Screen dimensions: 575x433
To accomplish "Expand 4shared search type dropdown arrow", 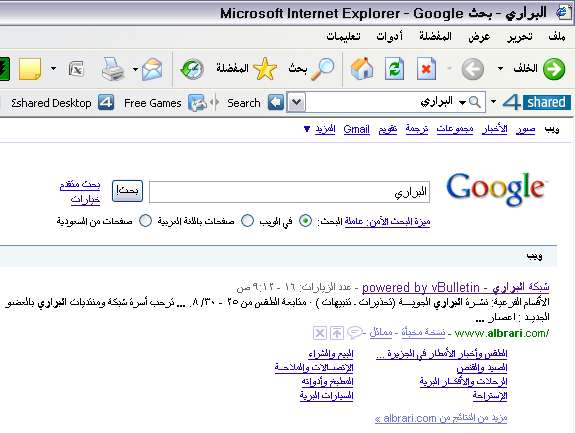I will point(462,103).
